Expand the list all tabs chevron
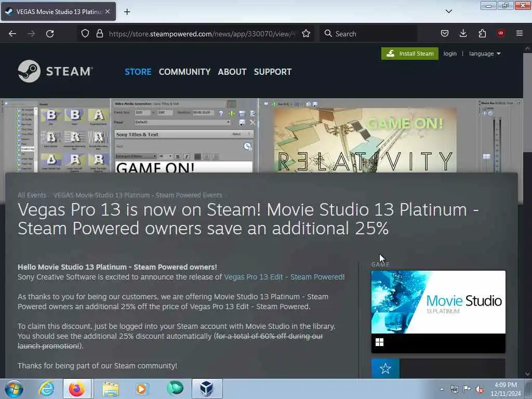 tap(448, 11)
